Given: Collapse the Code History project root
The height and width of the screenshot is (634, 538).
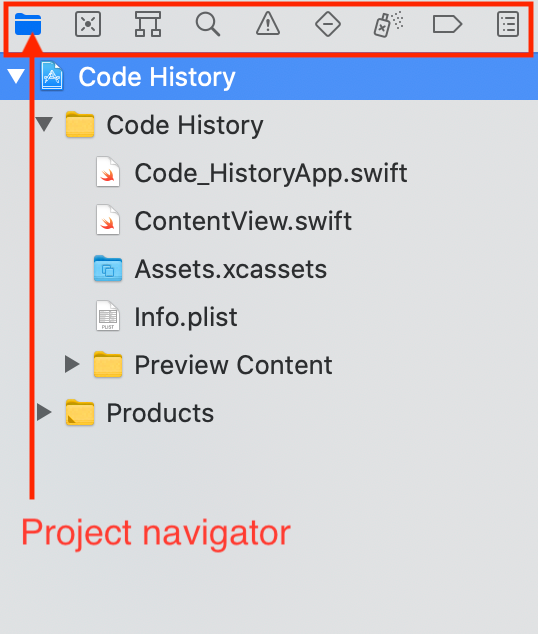Looking at the screenshot, I should coord(16,76).
